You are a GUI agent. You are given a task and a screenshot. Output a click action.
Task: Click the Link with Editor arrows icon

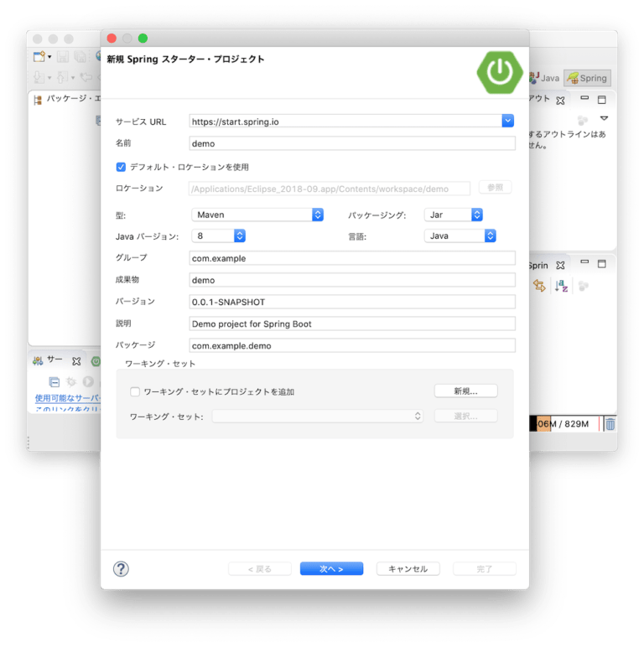(x=539, y=286)
